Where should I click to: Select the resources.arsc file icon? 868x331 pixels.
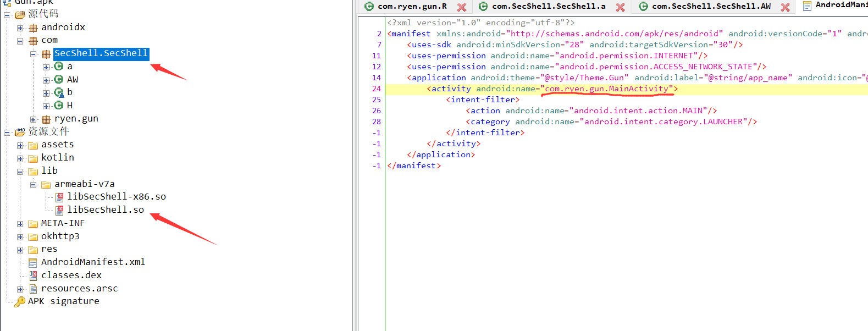33,289
